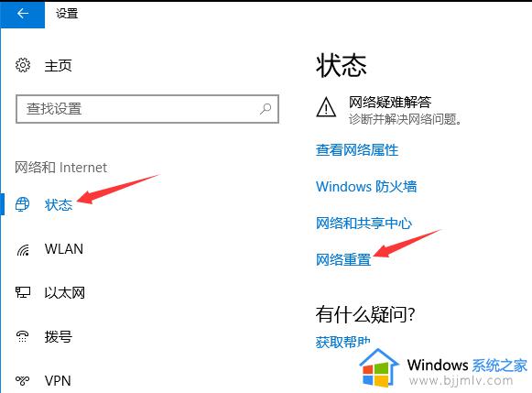Click the VPN connection icon
Viewport: 532px width, 393px height.
coord(23,380)
